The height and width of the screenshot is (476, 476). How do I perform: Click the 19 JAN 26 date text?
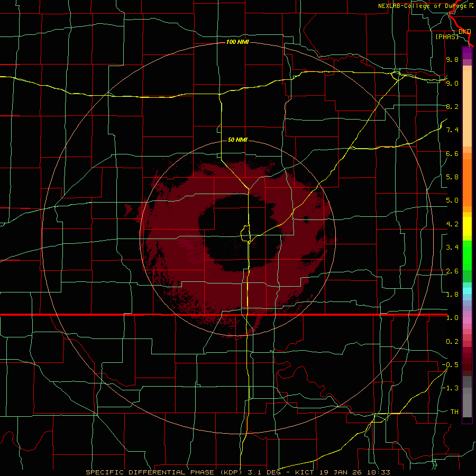340,472
